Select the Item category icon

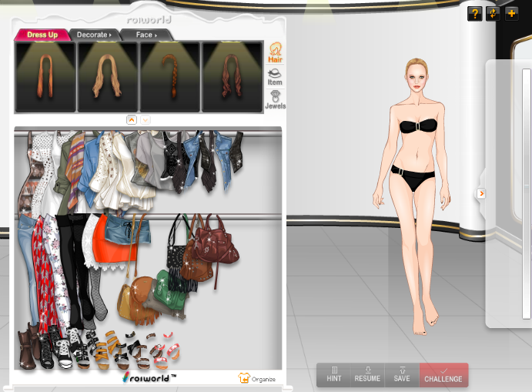click(275, 77)
